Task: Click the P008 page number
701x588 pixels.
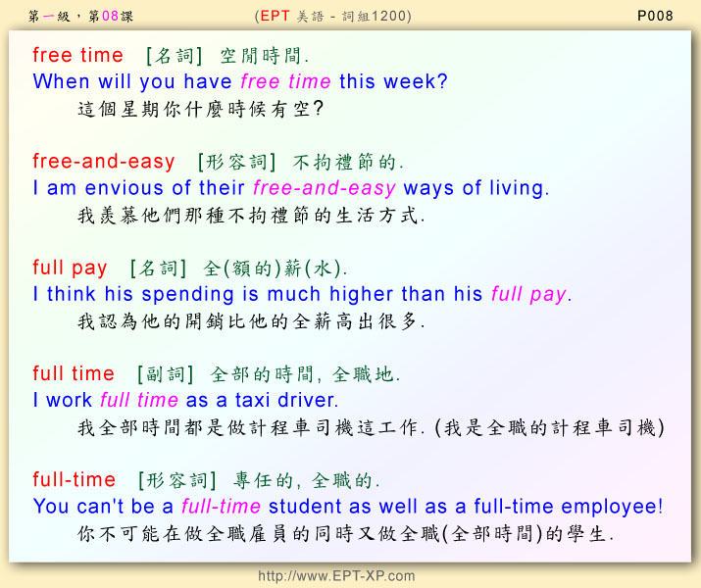Action: click(654, 16)
